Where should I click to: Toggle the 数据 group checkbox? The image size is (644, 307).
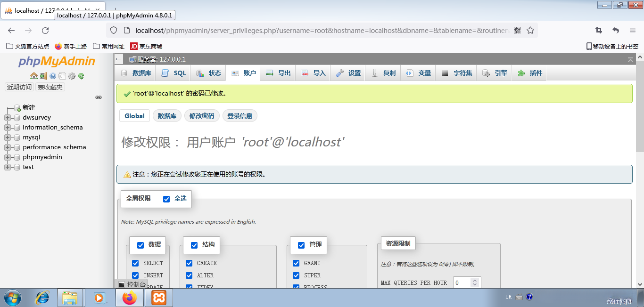140,245
